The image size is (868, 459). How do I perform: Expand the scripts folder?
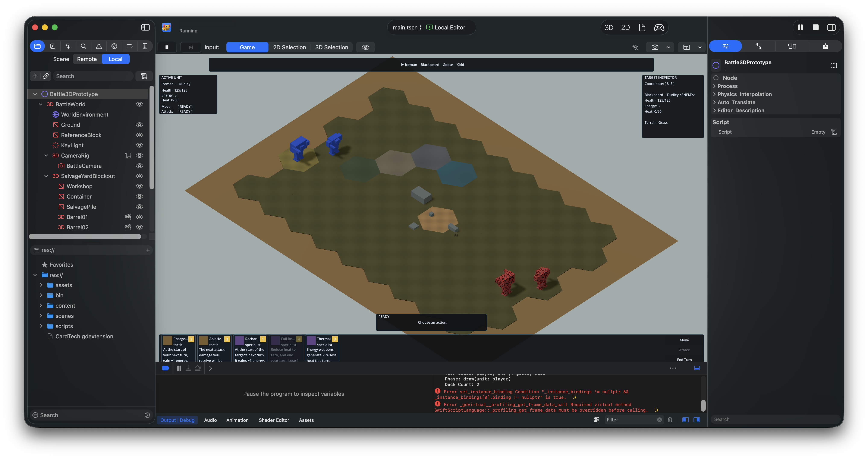click(x=41, y=326)
